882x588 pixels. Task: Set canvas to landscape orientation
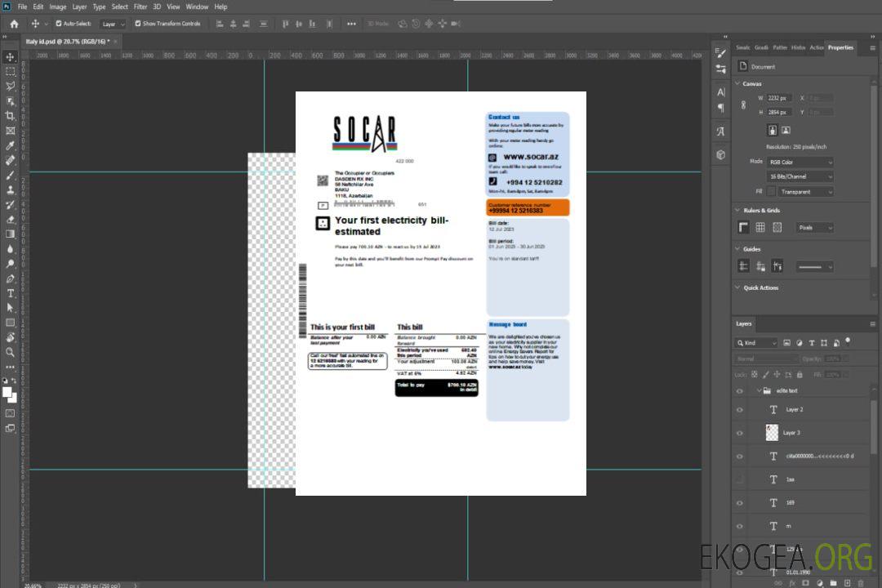[x=786, y=130]
